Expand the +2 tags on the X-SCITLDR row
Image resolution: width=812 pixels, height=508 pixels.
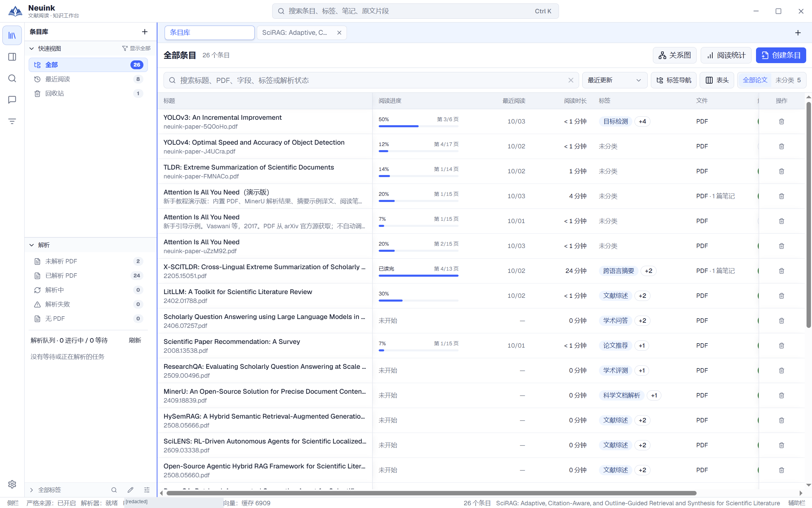(648, 271)
